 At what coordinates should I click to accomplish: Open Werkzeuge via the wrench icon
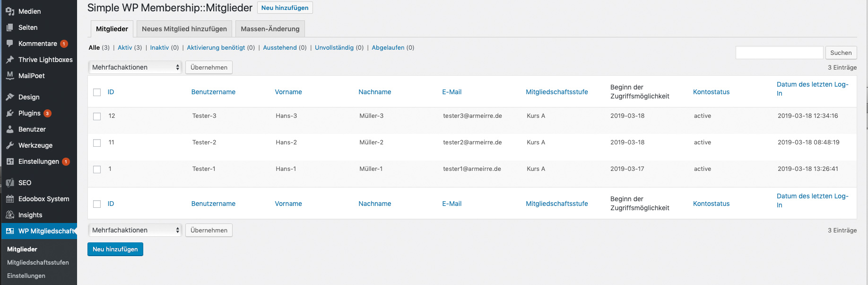tap(10, 145)
